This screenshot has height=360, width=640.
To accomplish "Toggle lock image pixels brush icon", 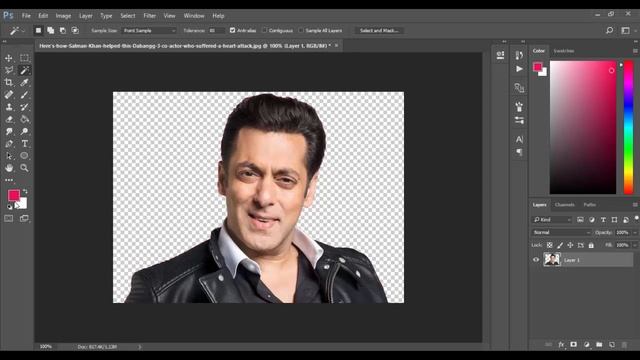I will tap(560, 245).
